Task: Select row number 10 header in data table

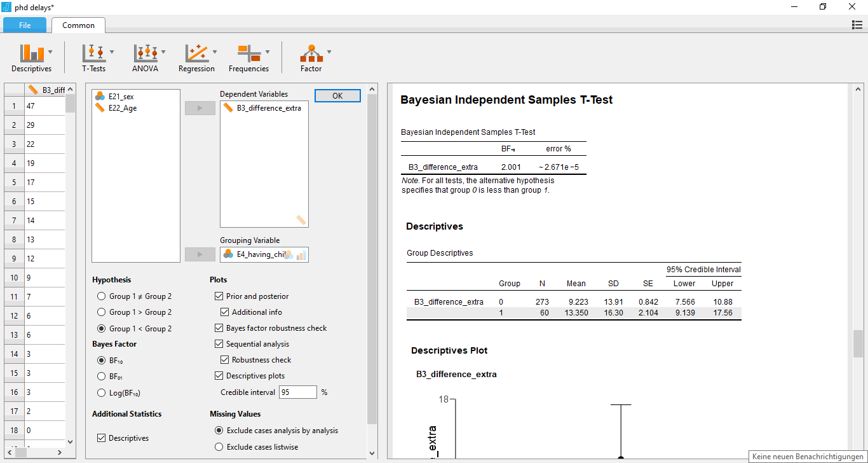Action: (14, 277)
